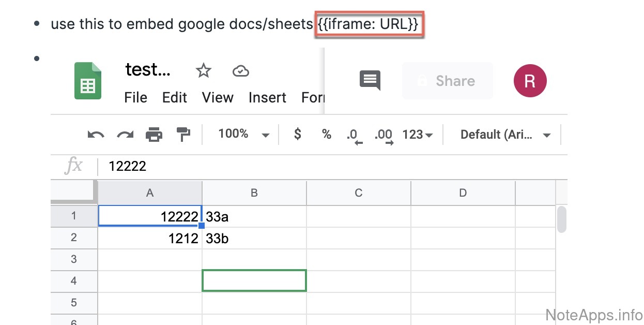The image size is (644, 325).
Task: Check the cloud save status icon
Action: [241, 71]
